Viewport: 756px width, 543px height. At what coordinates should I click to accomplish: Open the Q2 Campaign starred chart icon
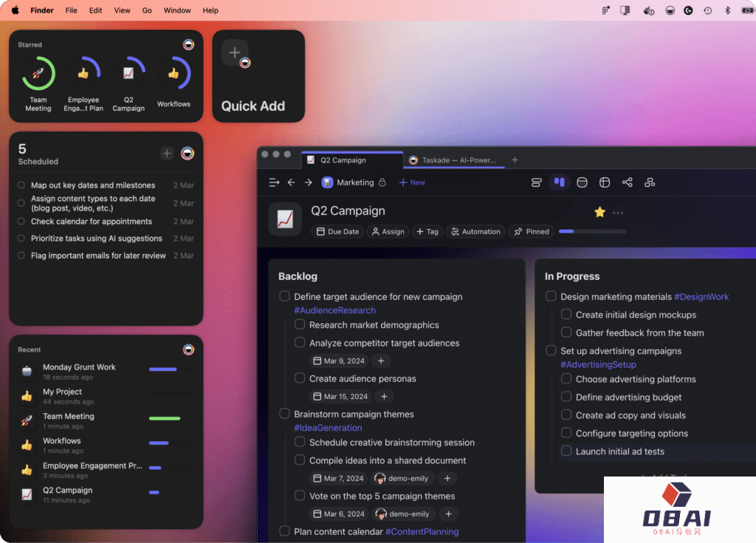[x=128, y=74]
